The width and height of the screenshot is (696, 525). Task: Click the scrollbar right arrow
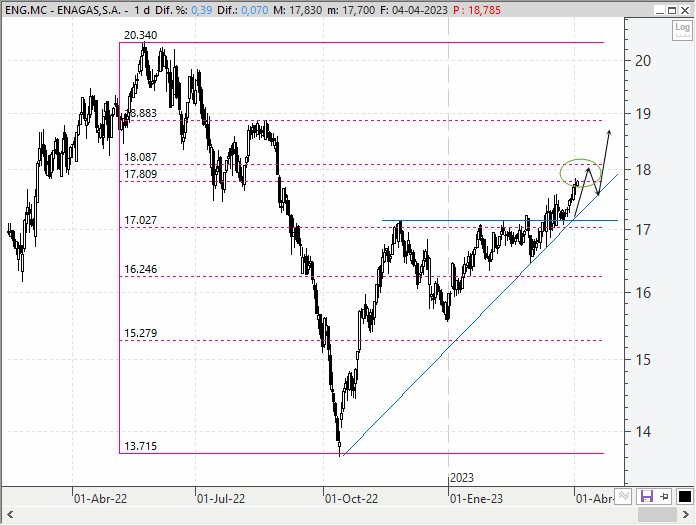point(686,515)
